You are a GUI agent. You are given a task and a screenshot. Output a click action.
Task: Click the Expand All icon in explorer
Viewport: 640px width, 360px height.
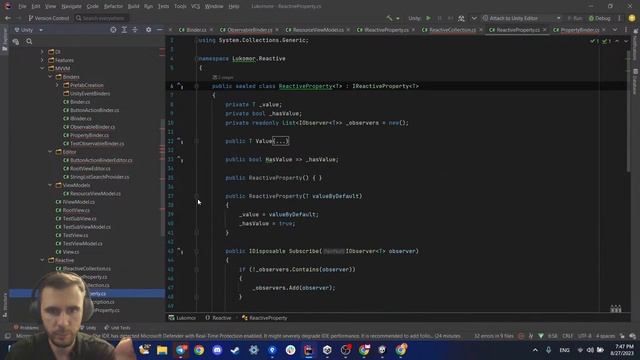click(x=124, y=30)
